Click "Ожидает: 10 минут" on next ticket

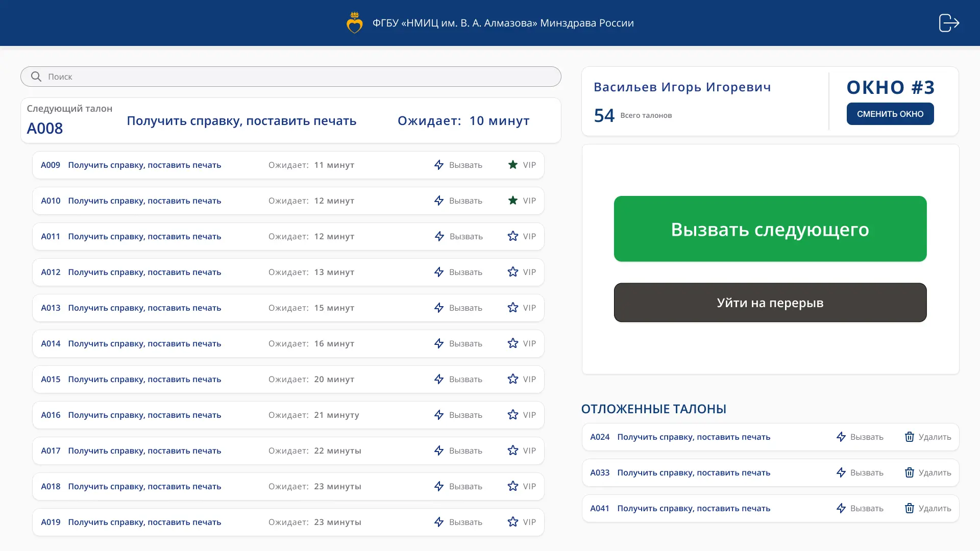pyautogui.click(x=463, y=121)
